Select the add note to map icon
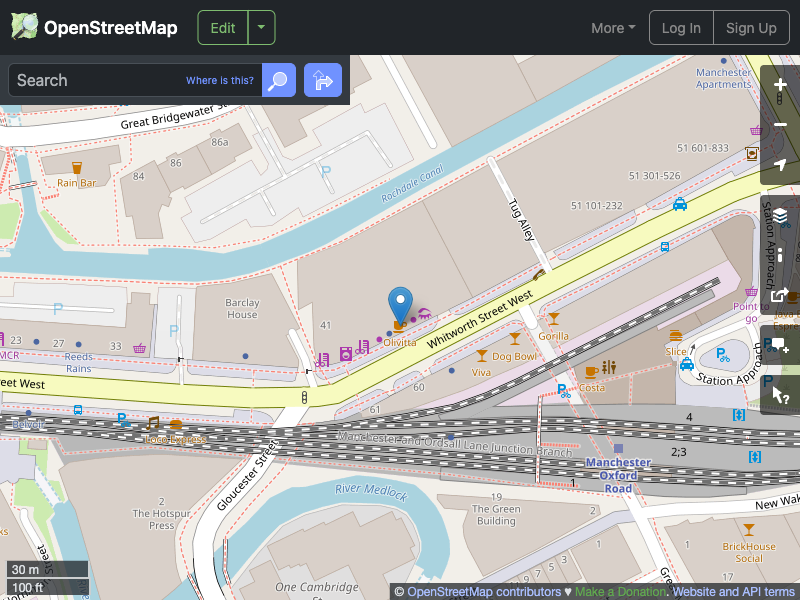 pyautogui.click(x=780, y=345)
